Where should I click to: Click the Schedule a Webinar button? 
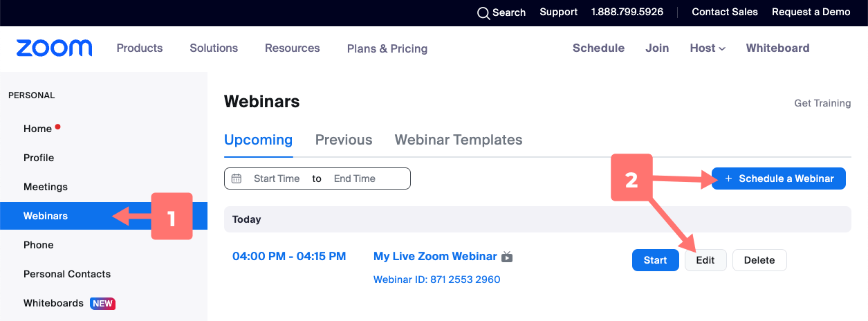tap(779, 178)
